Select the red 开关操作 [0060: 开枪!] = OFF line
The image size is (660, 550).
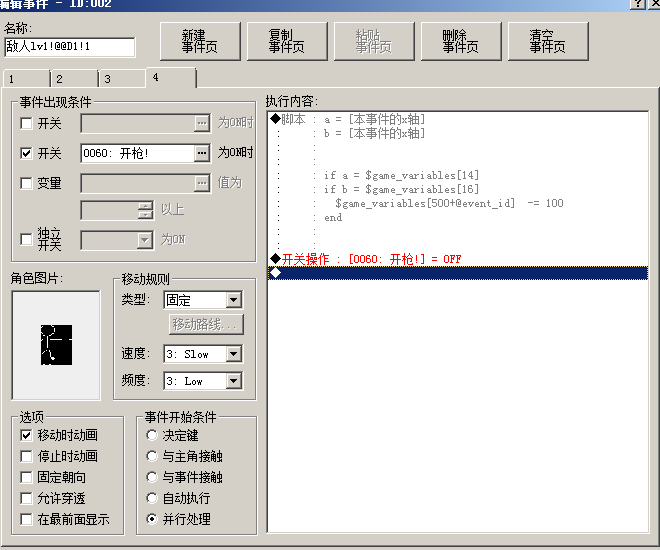[x=458, y=259]
